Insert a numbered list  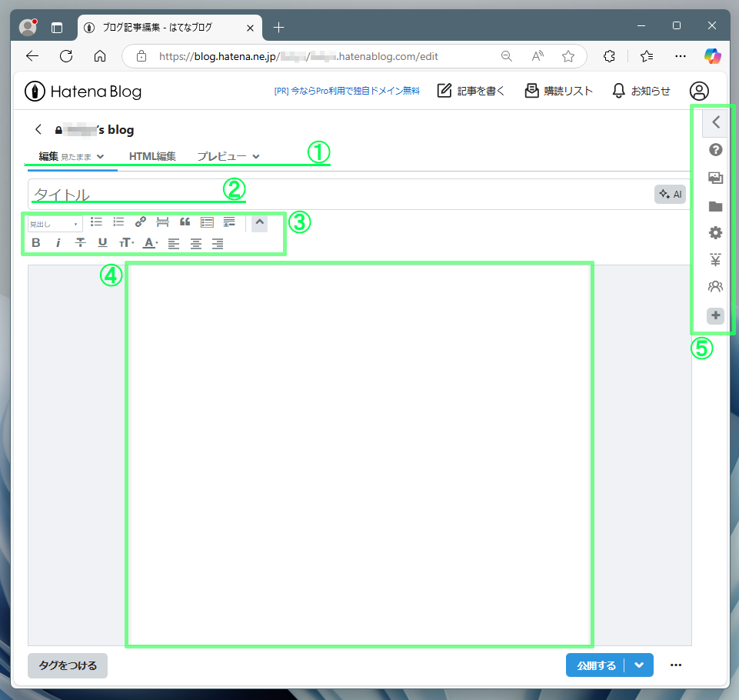pyautogui.click(x=118, y=222)
